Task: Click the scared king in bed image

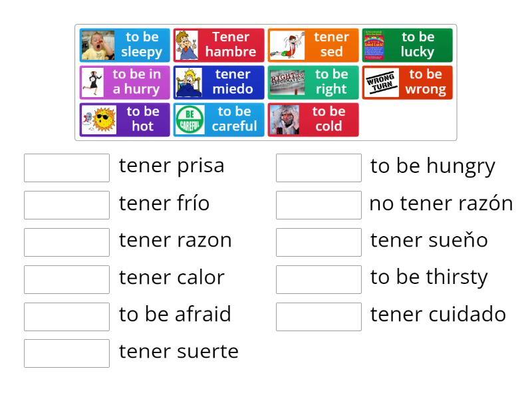Action: coord(189,82)
